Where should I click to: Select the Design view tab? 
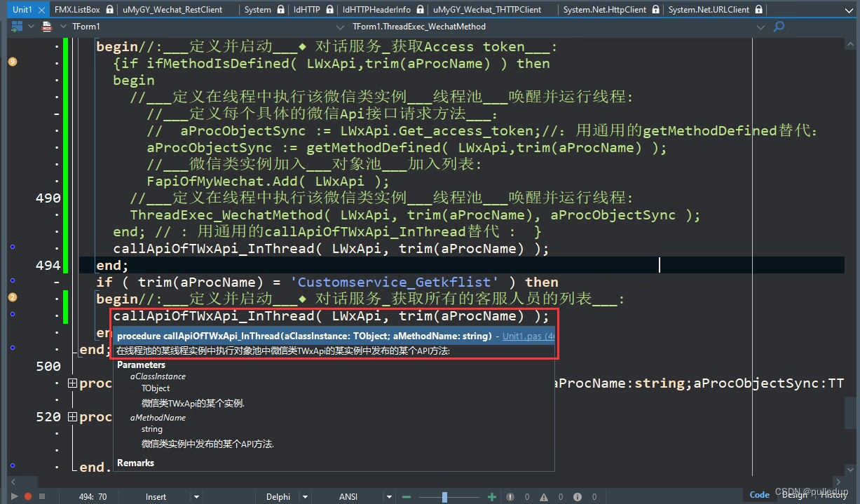pos(794,495)
